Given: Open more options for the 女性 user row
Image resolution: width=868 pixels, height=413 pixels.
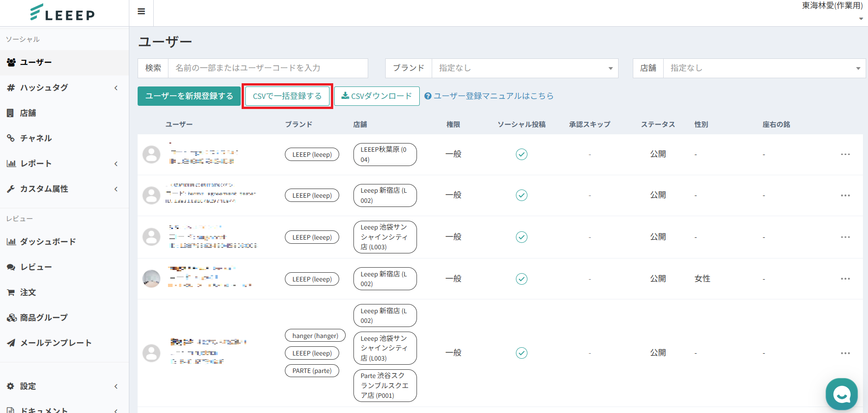Looking at the screenshot, I should coord(845,279).
